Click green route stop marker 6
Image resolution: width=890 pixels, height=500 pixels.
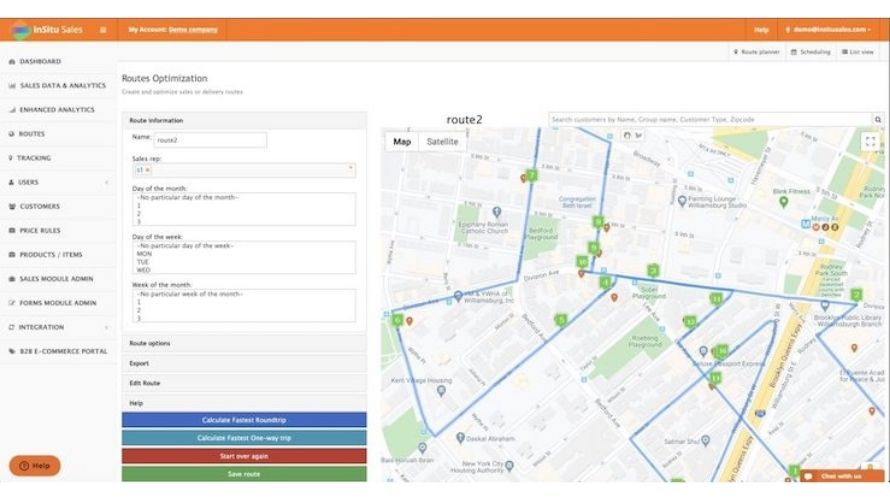click(x=398, y=320)
